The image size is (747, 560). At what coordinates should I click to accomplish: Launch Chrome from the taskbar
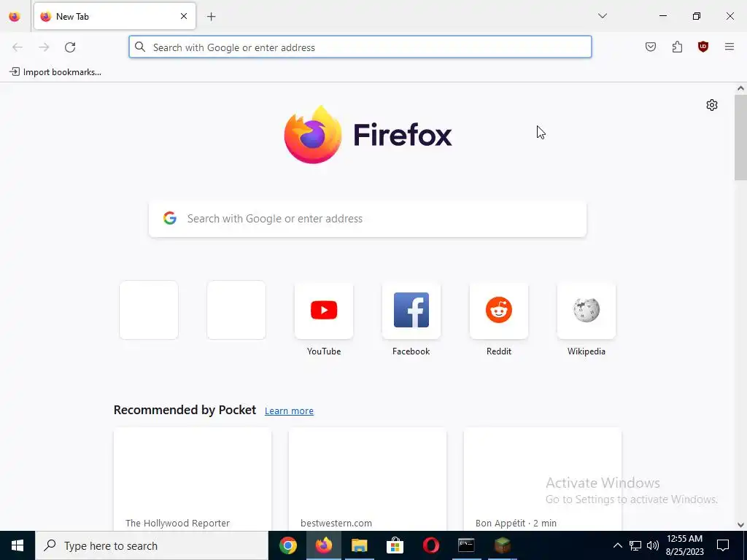click(288, 545)
